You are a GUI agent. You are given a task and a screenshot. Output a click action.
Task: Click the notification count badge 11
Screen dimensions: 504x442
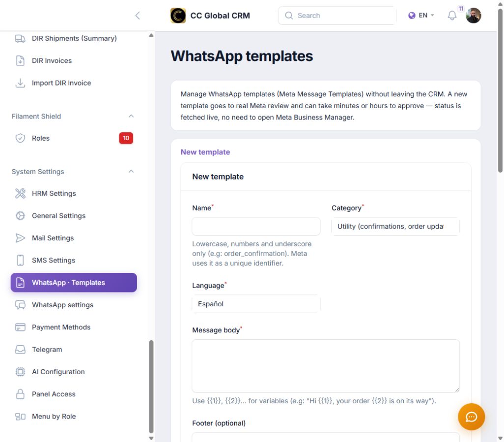point(461,9)
